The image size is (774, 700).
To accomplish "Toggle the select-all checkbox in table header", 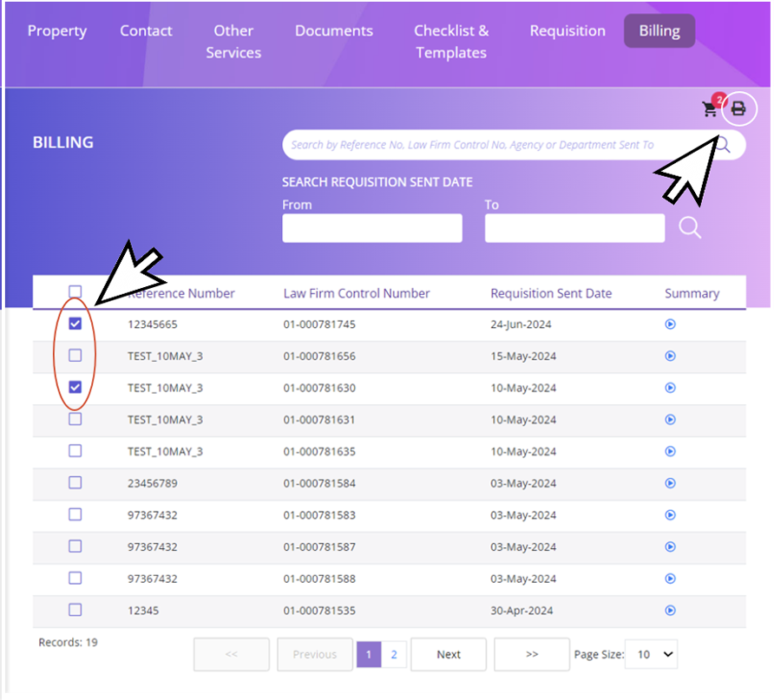I will (75, 292).
